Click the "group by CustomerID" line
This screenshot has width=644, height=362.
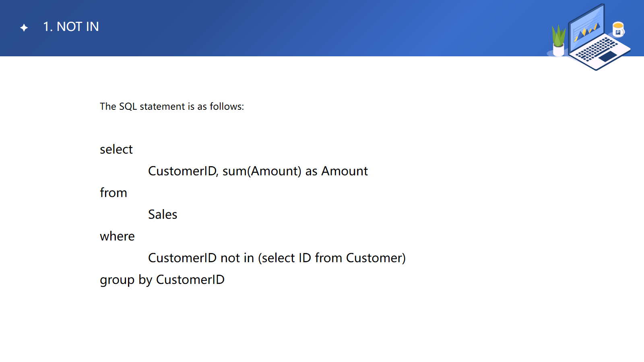tap(162, 280)
